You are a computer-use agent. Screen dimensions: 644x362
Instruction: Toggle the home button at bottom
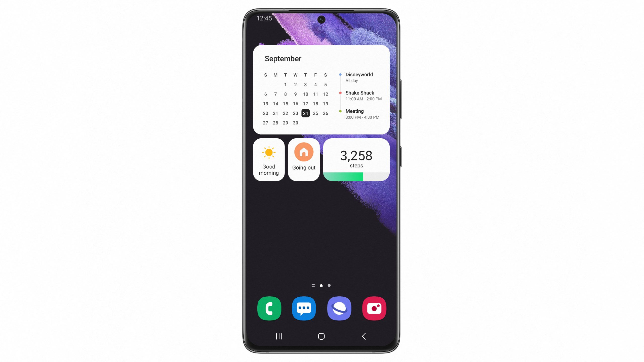point(321,336)
